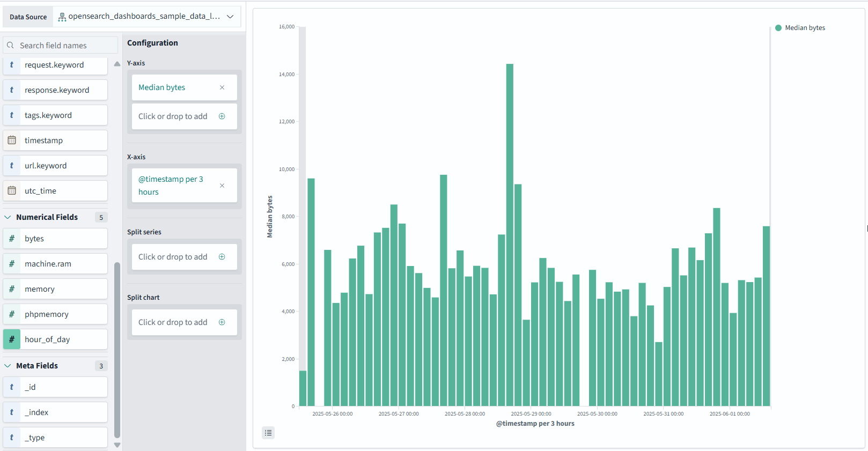Click the '@timestamp per 3 hours' axis title
This screenshot has height=451, width=868.
tap(535, 424)
